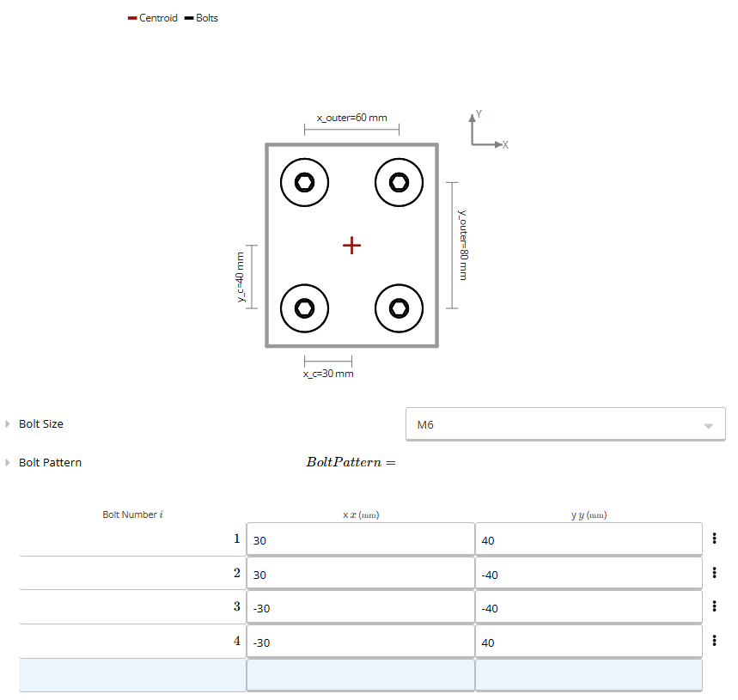Toggle the Centroid legend entry
The image size is (738, 700).
click(x=152, y=18)
